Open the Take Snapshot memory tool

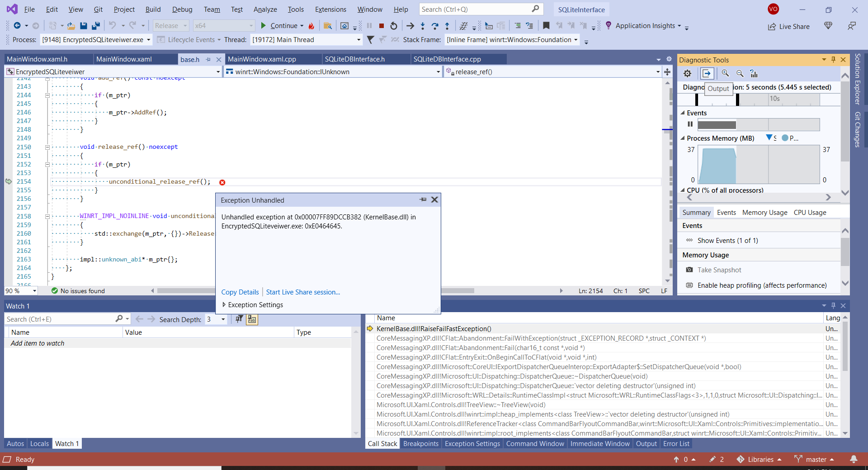(719, 270)
